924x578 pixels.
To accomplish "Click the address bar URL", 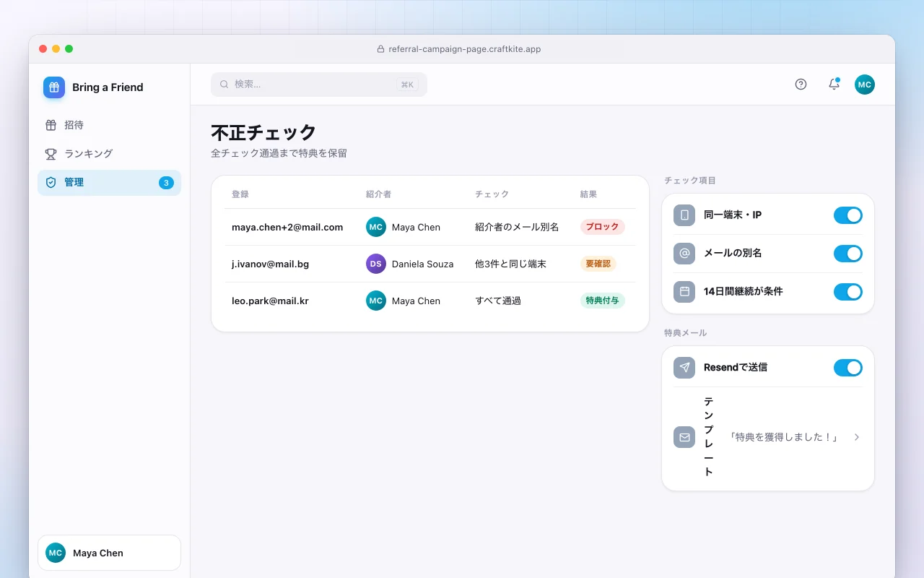I will point(464,49).
